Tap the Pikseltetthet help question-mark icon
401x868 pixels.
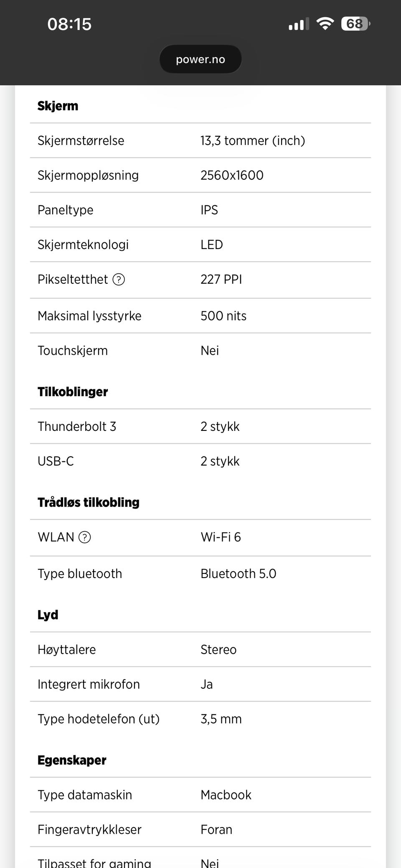[119, 279]
